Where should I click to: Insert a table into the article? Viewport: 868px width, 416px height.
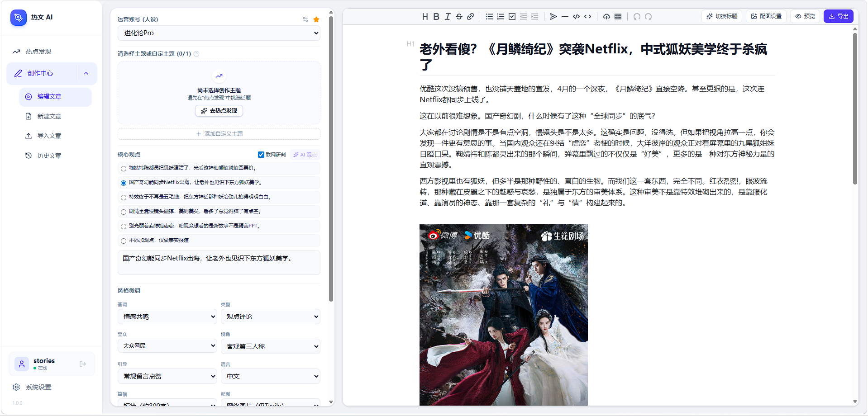618,16
